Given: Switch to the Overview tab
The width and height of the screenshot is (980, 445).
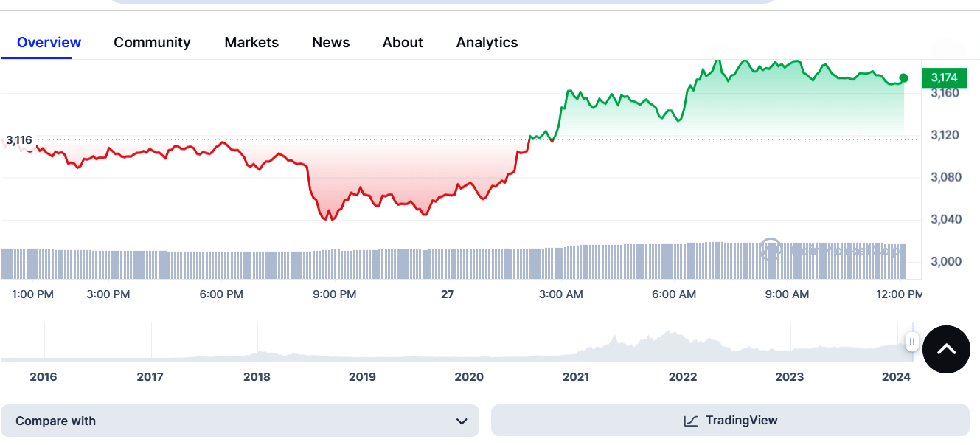Looking at the screenshot, I should click(x=49, y=42).
